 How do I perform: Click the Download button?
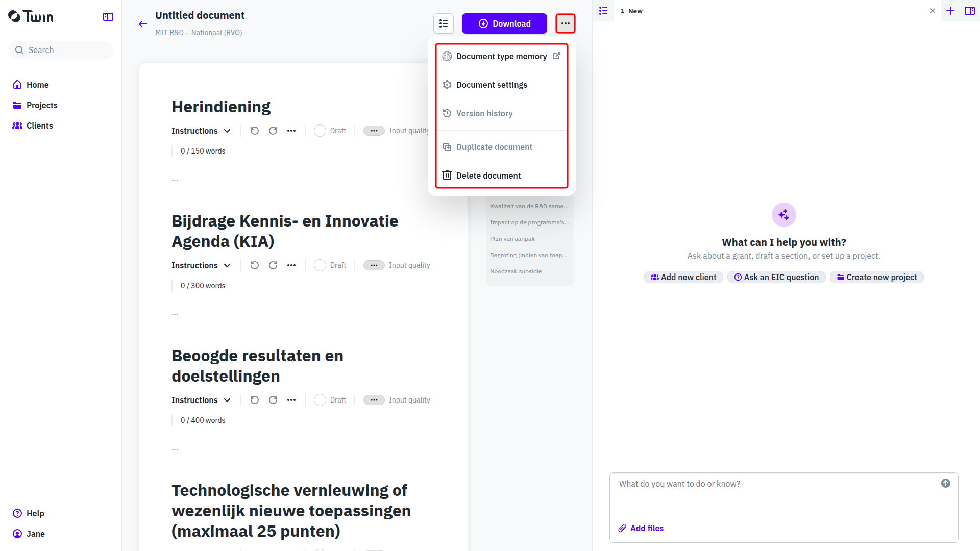click(x=504, y=23)
